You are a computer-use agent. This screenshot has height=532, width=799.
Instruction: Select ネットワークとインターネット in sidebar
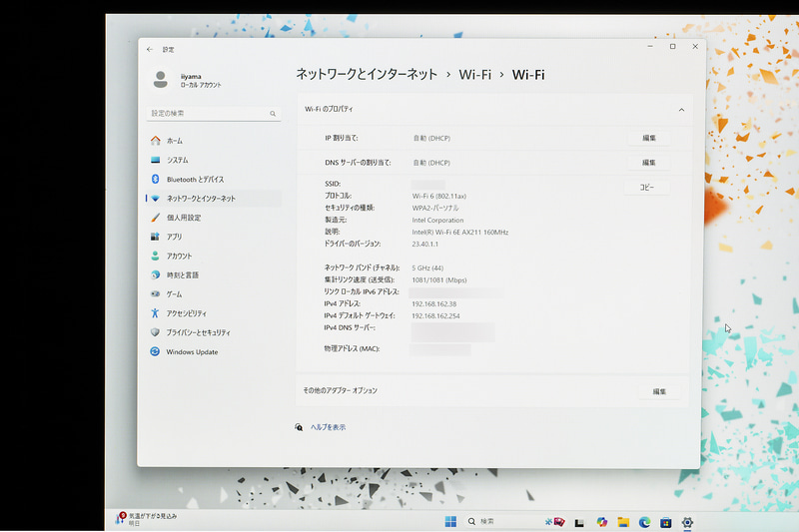[213, 198]
